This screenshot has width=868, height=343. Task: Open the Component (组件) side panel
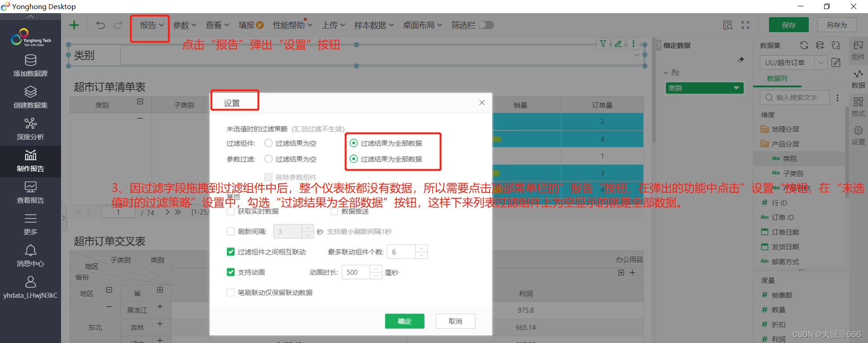(858, 50)
